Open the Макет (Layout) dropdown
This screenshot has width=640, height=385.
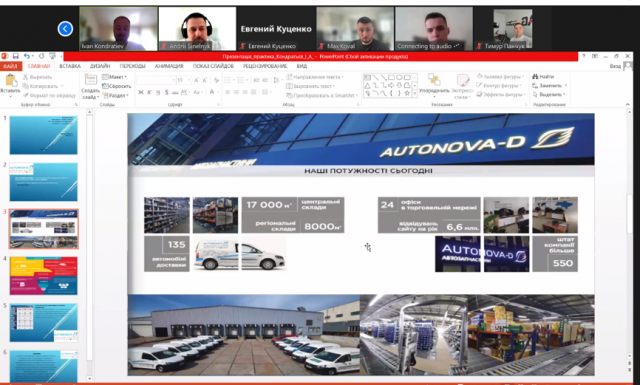pos(115,77)
